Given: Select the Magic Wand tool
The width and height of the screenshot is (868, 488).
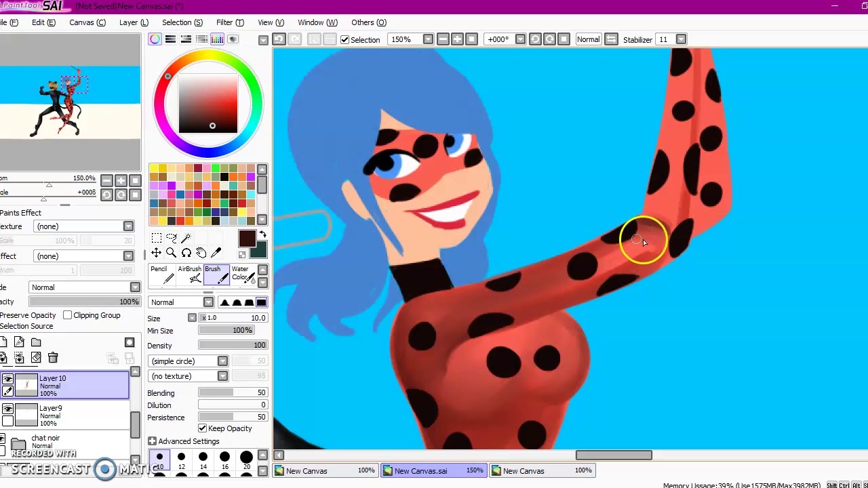Looking at the screenshot, I should (186, 238).
